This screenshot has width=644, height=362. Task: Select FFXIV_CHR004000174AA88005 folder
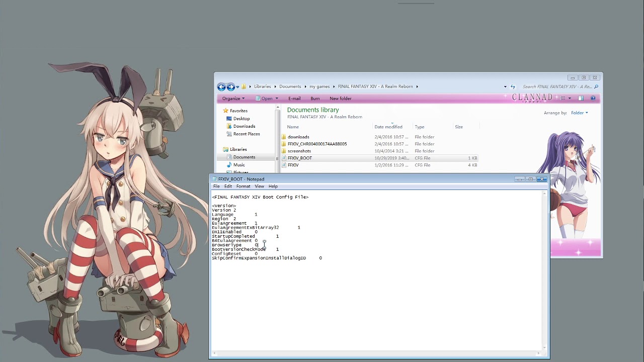[317, 144]
